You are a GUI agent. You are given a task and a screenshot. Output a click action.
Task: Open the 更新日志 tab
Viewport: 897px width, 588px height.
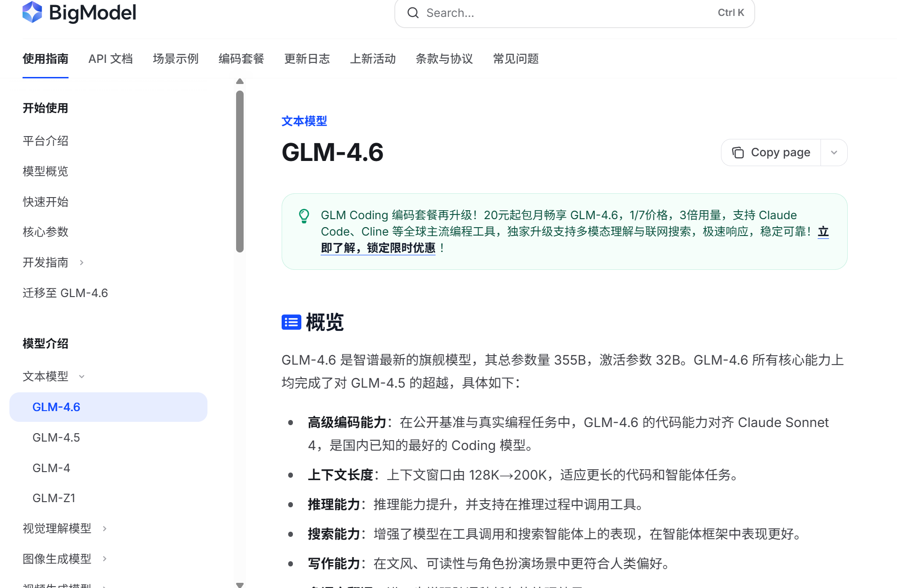(307, 59)
